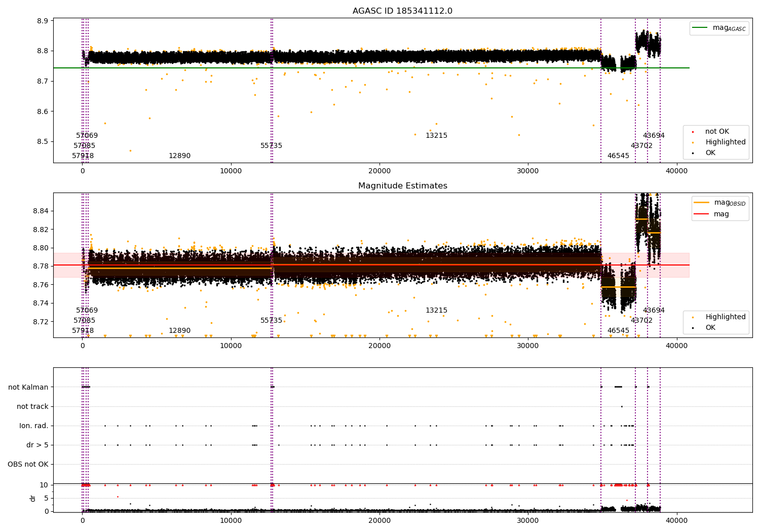Screen dimensions: 760x532
Task: Click the 'dr > 5' axis label
Action: (x=37, y=445)
